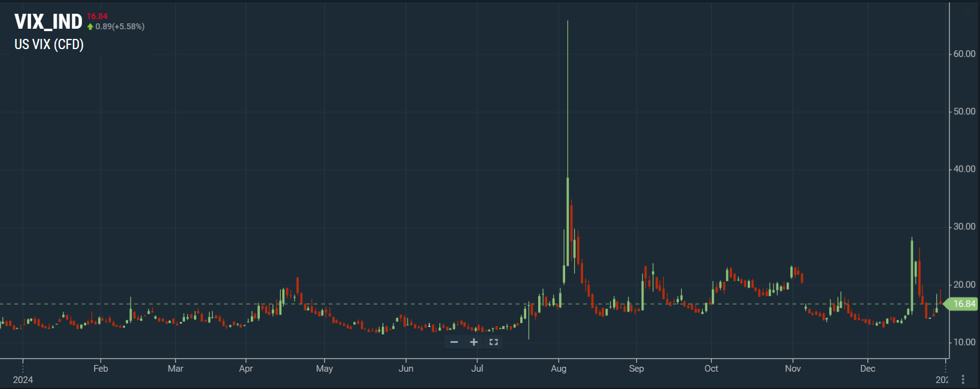Click the 0.89(+5.58%) change value
Viewport: 980px width, 389px height.
[120, 27]
